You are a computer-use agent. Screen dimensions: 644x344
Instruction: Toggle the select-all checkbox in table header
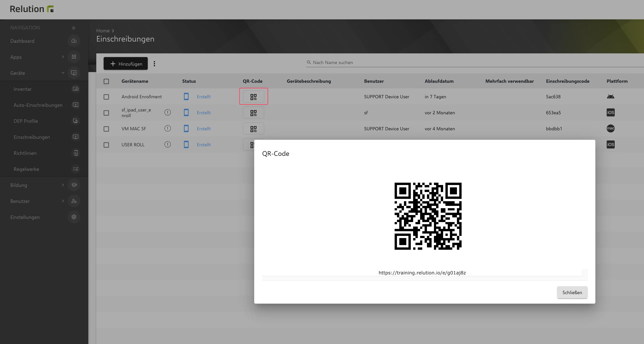tap(106, 81)
